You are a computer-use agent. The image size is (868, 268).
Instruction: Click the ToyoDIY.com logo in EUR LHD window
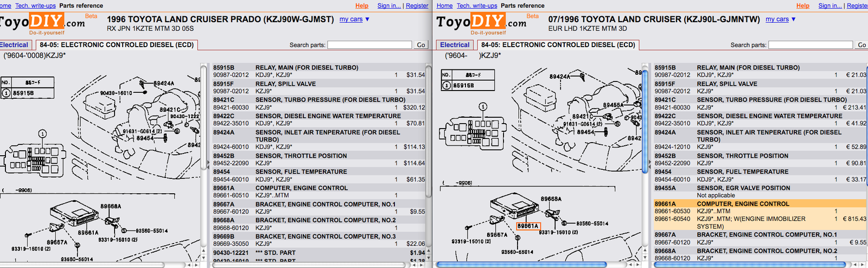[482, 23]
